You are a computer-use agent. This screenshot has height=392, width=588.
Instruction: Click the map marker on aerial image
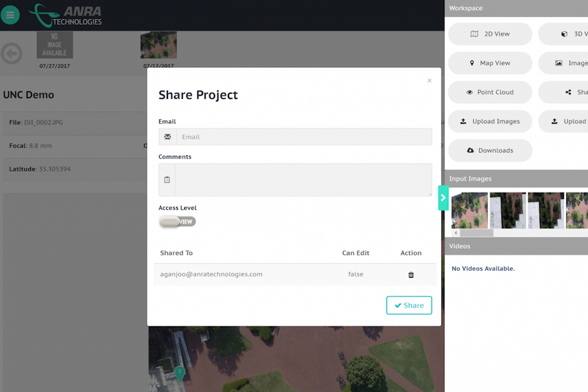click(x=179, y=372)
